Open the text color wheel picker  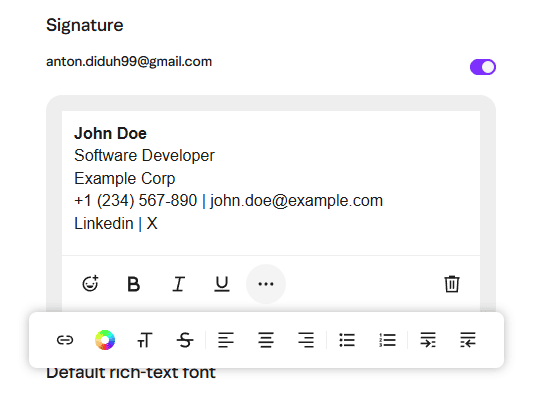point(105,340)
